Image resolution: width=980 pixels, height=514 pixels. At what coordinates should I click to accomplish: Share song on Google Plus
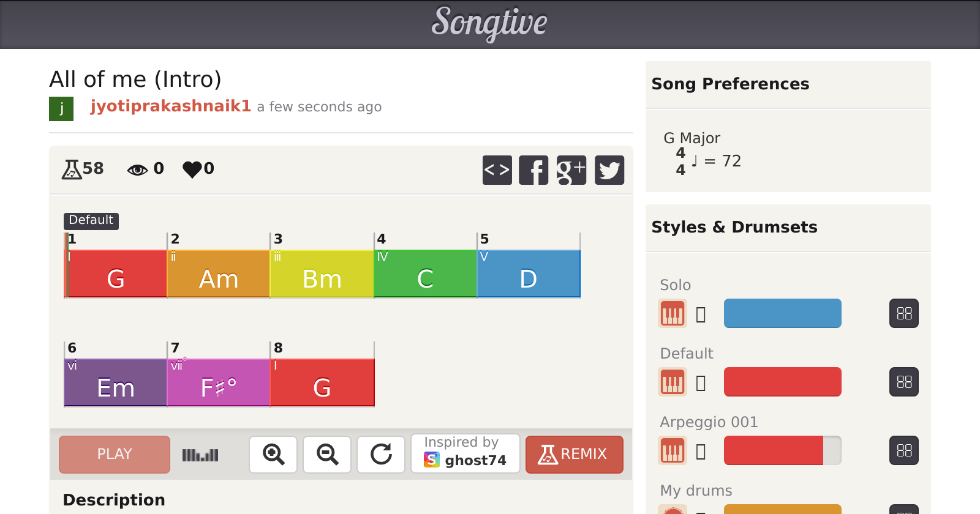571,169
